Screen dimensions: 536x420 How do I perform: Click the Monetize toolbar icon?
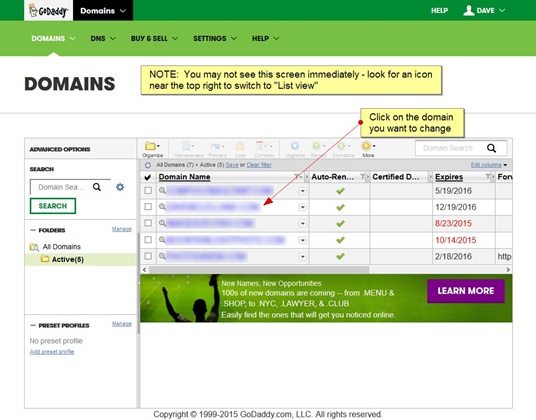(x=343, y=149)
